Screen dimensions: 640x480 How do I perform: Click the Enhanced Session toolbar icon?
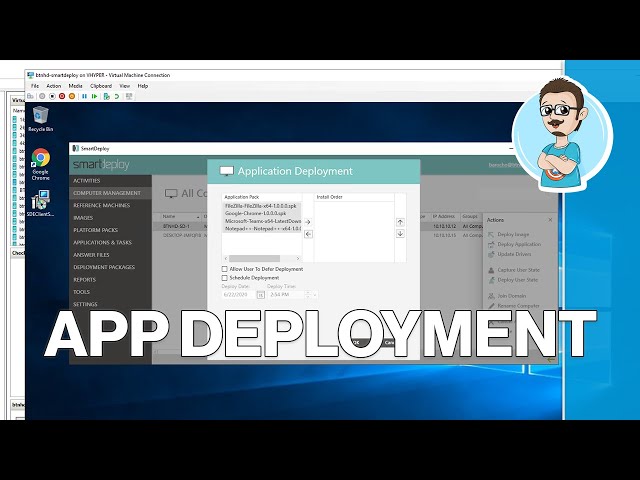(x=129, y=96)
